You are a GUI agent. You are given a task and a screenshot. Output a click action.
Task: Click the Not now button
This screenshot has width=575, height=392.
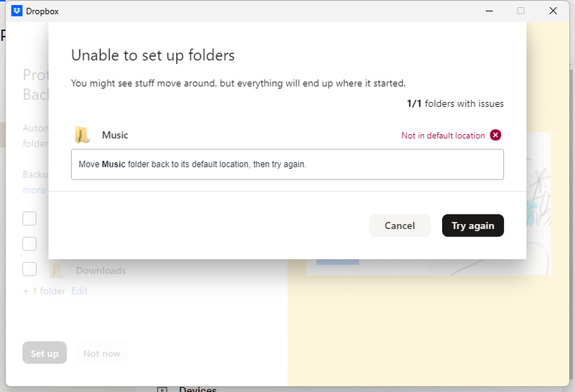pyautogui.click(x=101, y=353)
